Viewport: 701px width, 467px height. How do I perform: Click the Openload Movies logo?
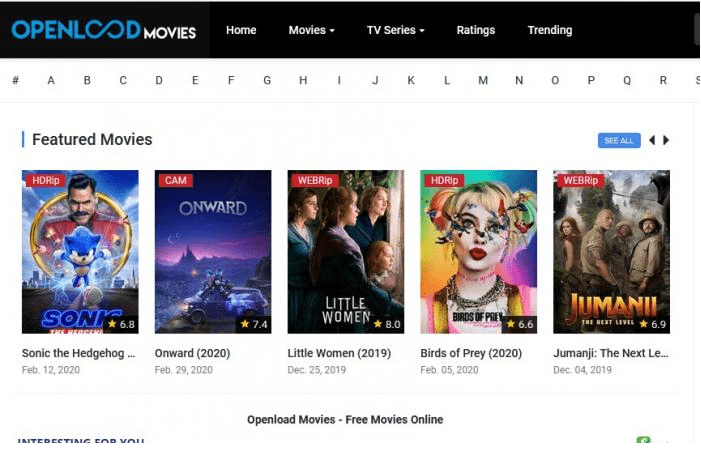click(x=104, y=30)
